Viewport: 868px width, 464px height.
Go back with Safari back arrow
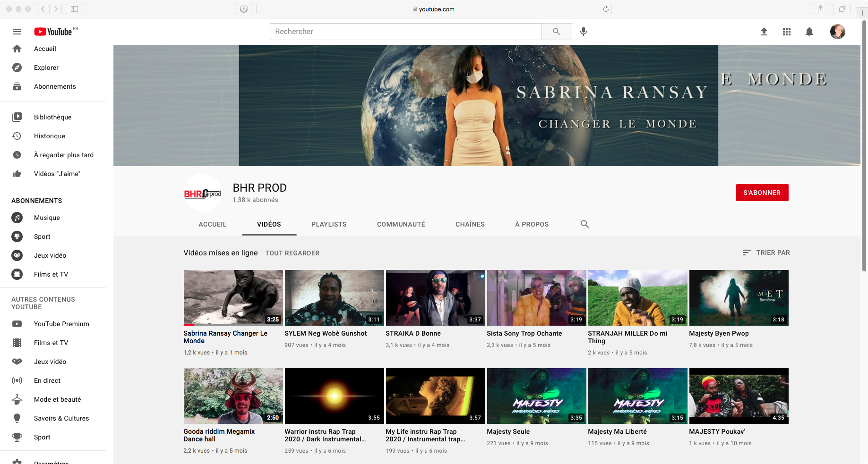43,9
